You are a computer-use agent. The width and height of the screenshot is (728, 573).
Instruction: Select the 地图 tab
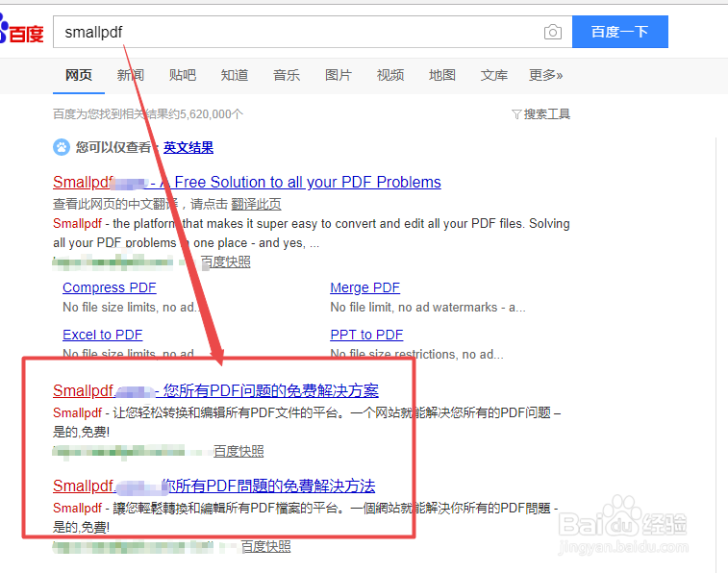tap(442, 75)
